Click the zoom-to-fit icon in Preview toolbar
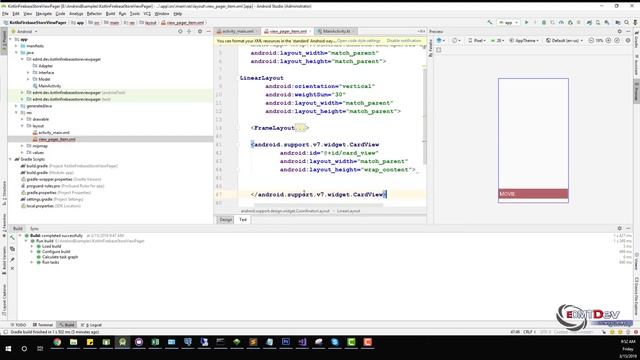Screen dimensions: 640x360 tap(617, 40)
